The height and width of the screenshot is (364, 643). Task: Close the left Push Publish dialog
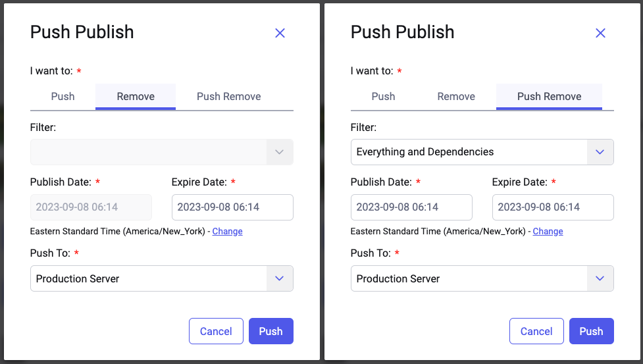coord(280,33)
